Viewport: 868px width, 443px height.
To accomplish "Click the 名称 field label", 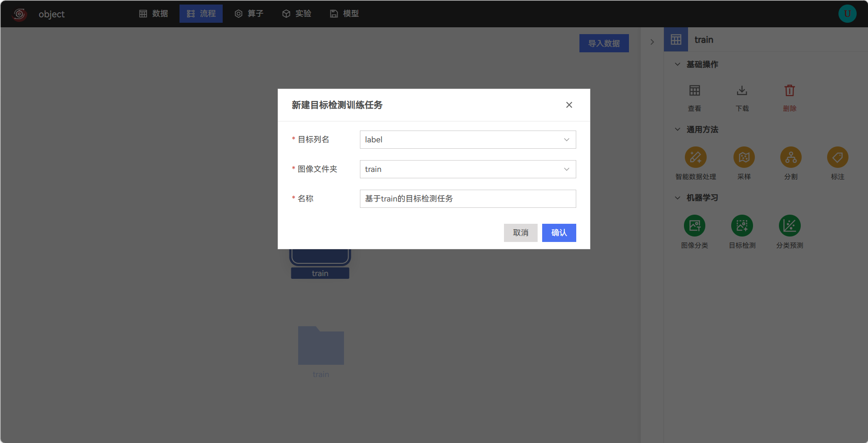I will [x=305, y=199].
